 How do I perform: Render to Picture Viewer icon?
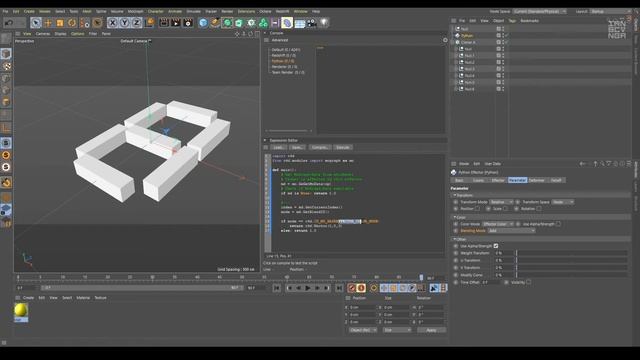pyautogui.click(x=176, y=23)
